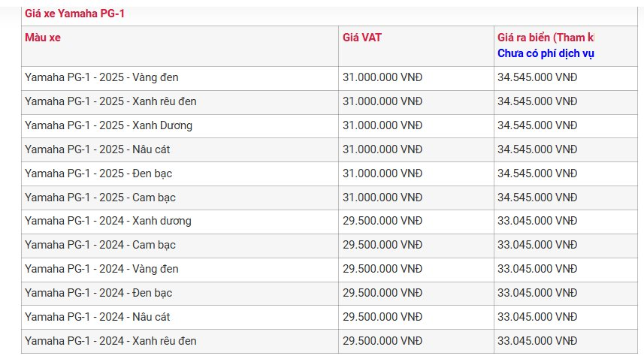This screenshot has height=362, width=644.
Task: Click the on-road price for 2024 Xanh rêu đen
Action: [537, 341]
